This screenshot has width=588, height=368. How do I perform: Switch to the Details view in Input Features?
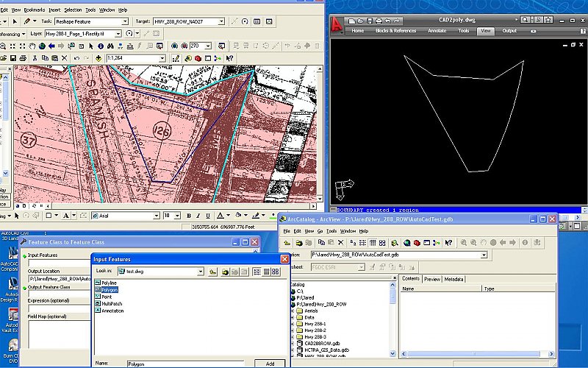(266, 272)
